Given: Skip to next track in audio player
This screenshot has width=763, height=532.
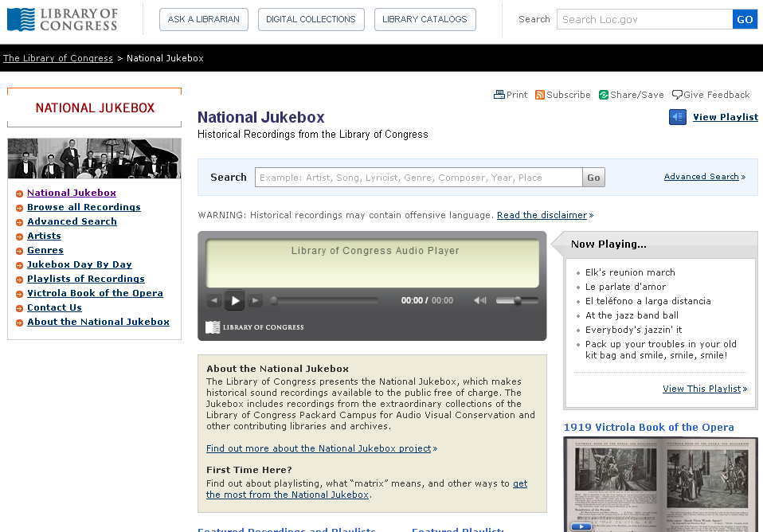Looking at the screenshot, I should pos(255,300).
